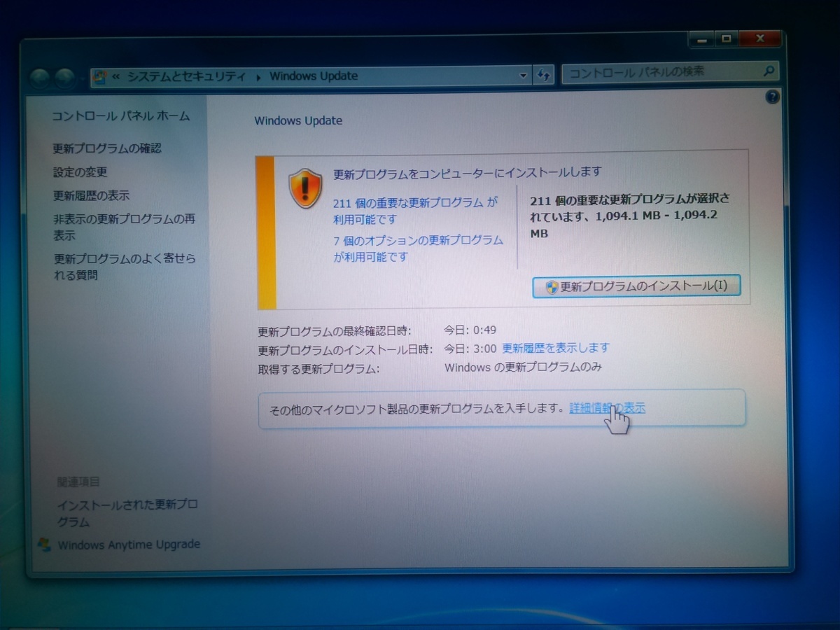Click 詳細情報の表示 link
840x630 pixels.
click(x=607, y=407)
